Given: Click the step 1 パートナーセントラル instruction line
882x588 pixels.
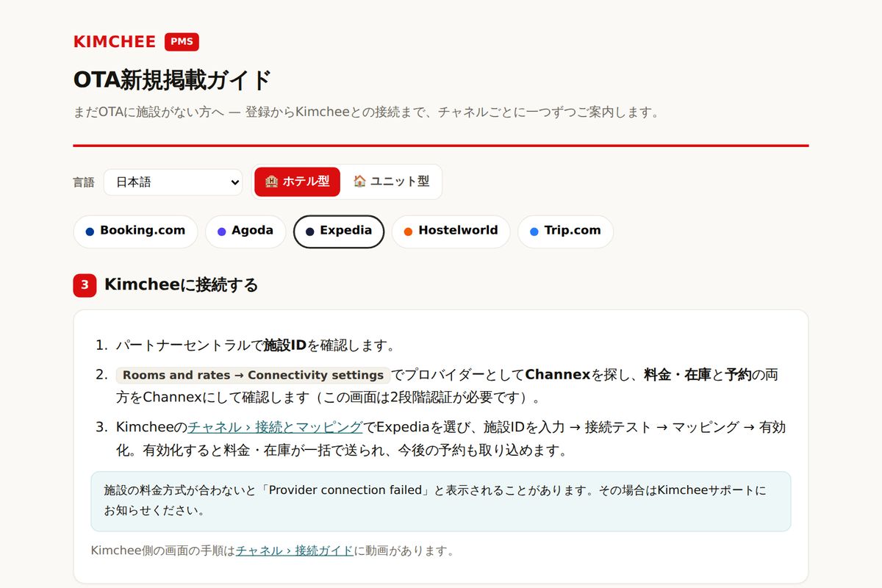Looking at the screenshot, I should click(256, 345).
